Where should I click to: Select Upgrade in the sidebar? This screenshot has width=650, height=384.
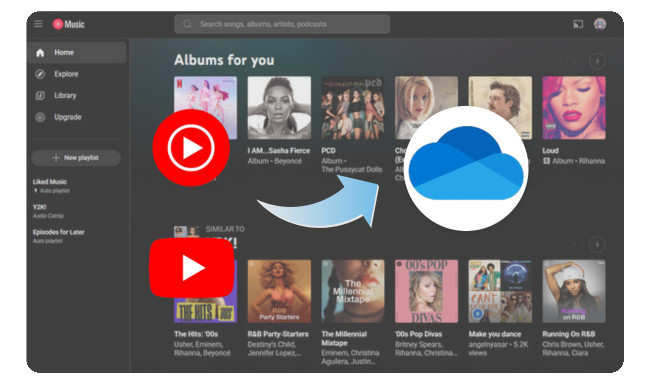pos(77,117)
